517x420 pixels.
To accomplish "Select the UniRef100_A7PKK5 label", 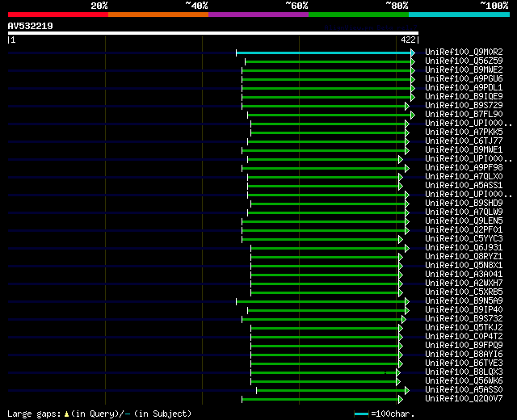I will pos(464,132).
